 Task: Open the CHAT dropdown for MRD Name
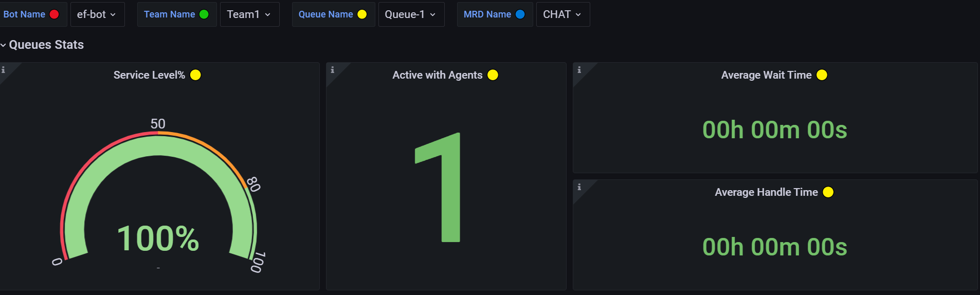(562, 14)
